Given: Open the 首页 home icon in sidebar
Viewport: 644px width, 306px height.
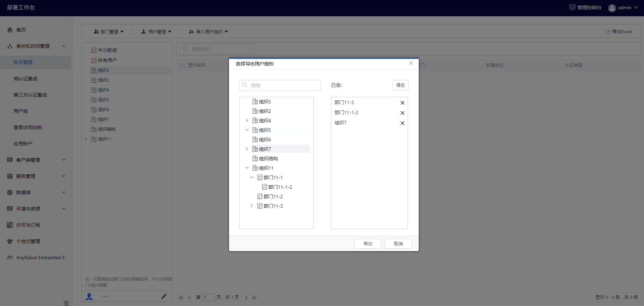Looking at the screenshot, I should point(10,30).
